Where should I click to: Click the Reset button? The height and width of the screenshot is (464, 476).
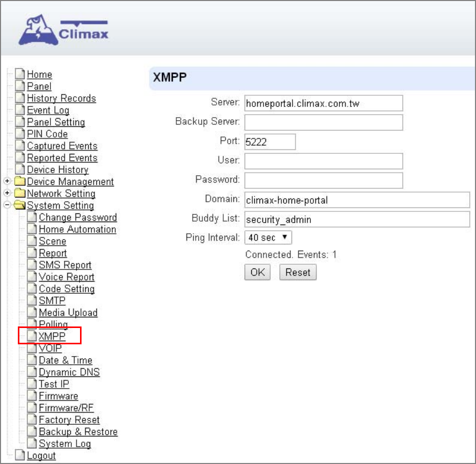point(298,272)
